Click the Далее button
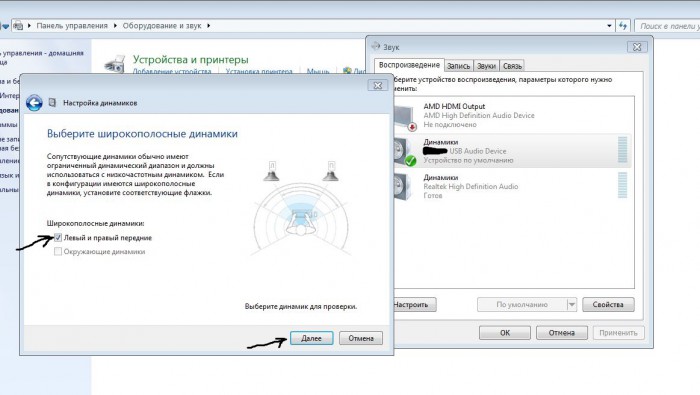Screen dimensions: 700x395 (x=312, y=338)
